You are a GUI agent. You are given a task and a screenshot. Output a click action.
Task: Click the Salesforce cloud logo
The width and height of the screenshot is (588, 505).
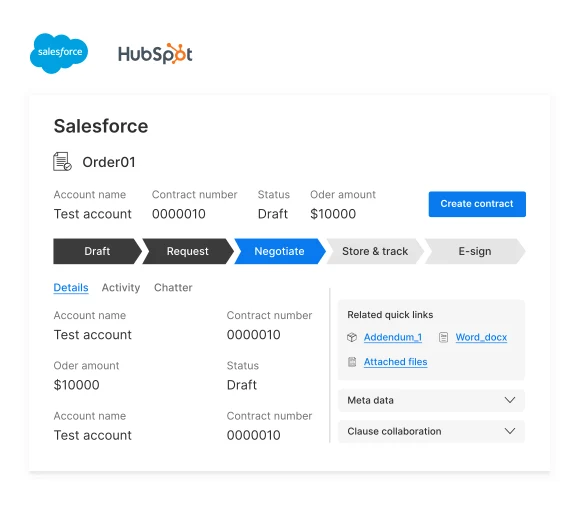[x=59, y=53]
